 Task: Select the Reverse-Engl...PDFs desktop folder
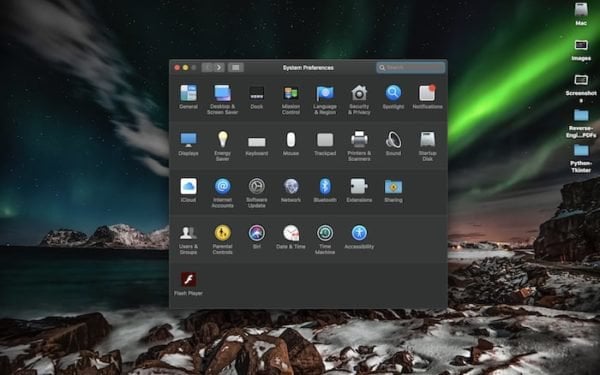[x=581, y=123]
